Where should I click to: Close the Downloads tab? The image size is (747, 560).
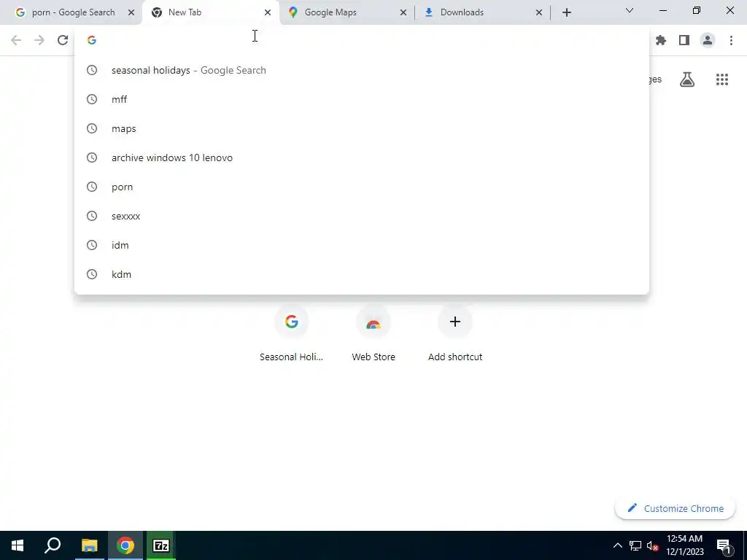539,12
